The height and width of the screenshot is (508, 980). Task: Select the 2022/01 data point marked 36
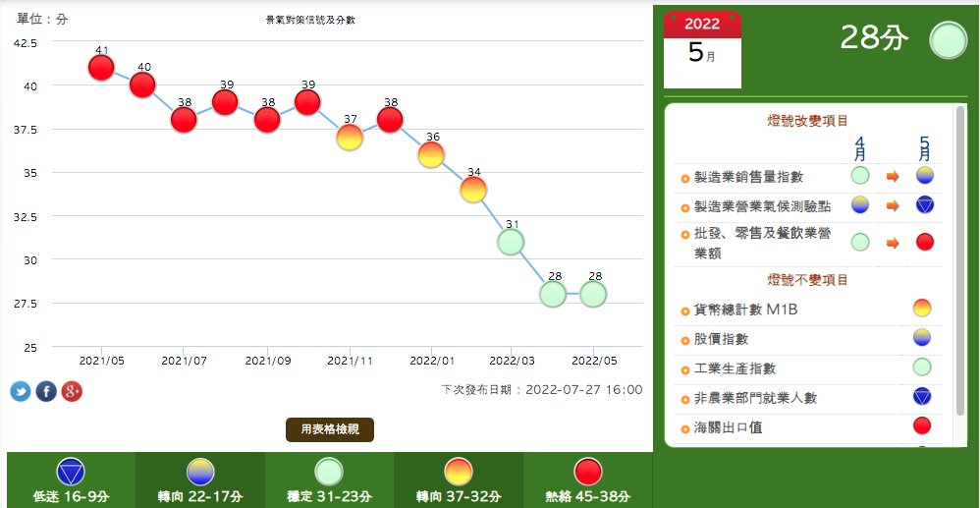pos(431,154)
